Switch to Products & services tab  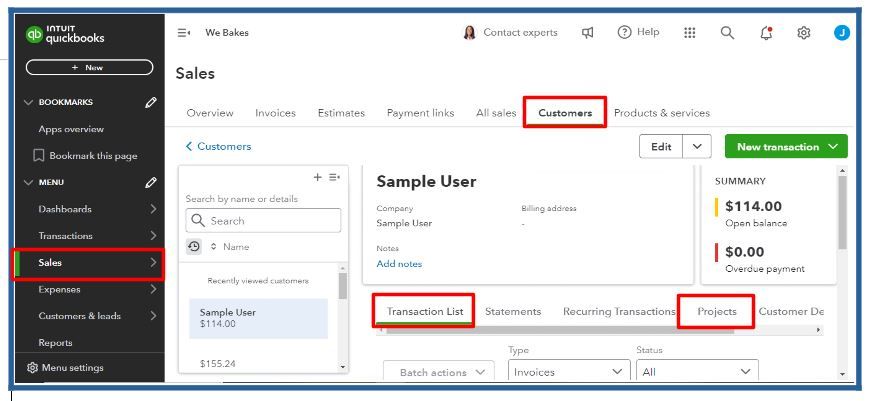(662, 113)
